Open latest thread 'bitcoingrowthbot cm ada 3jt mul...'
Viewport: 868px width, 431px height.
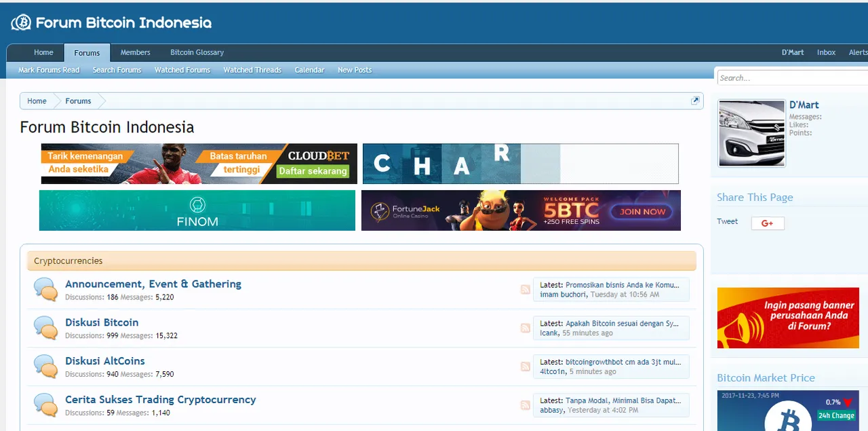[x=623, y=362]
